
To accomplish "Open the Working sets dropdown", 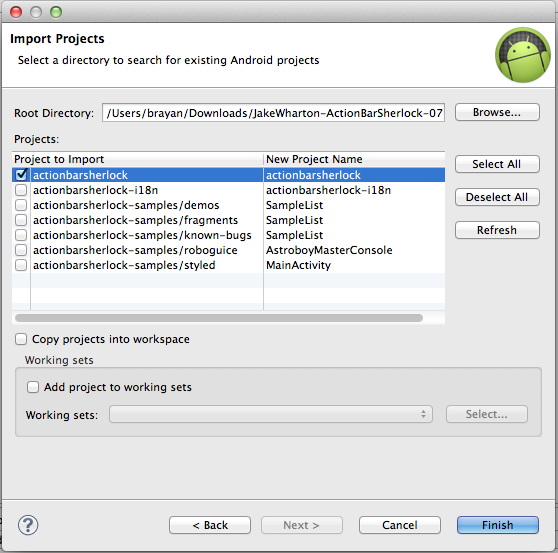I will (x=271, y=414).
